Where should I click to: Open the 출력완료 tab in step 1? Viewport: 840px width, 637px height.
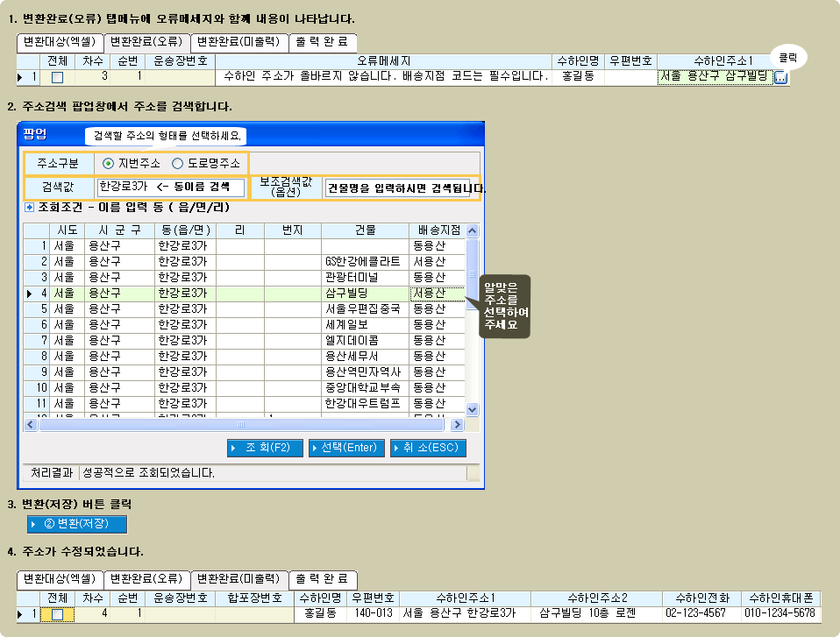pyautogui.click(x=322, y=41)
